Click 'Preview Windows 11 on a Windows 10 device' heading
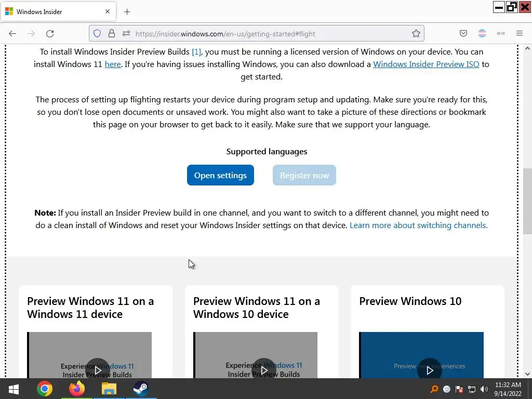The width and height of the screenshot is (532, 399). tap(257, 308)
